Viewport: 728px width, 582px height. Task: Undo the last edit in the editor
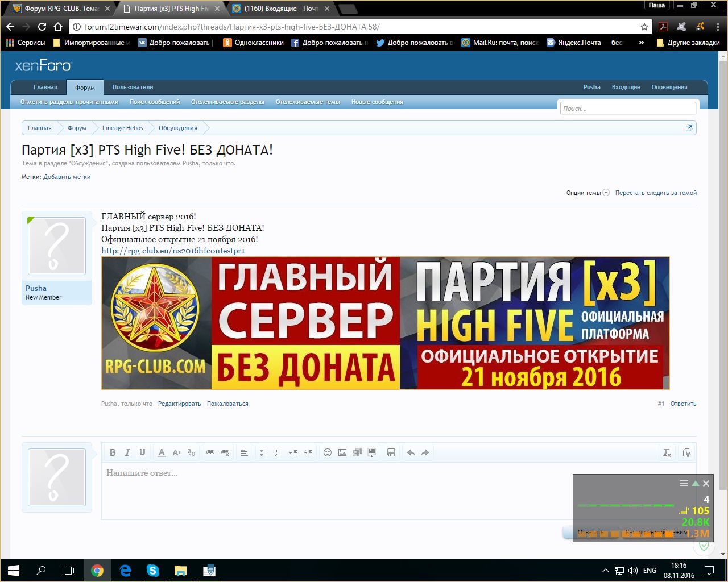point(411,452)
